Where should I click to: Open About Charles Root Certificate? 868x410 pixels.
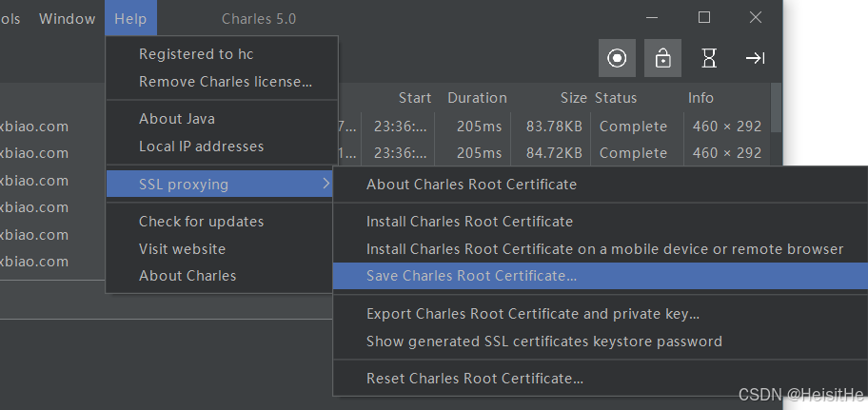601,185
